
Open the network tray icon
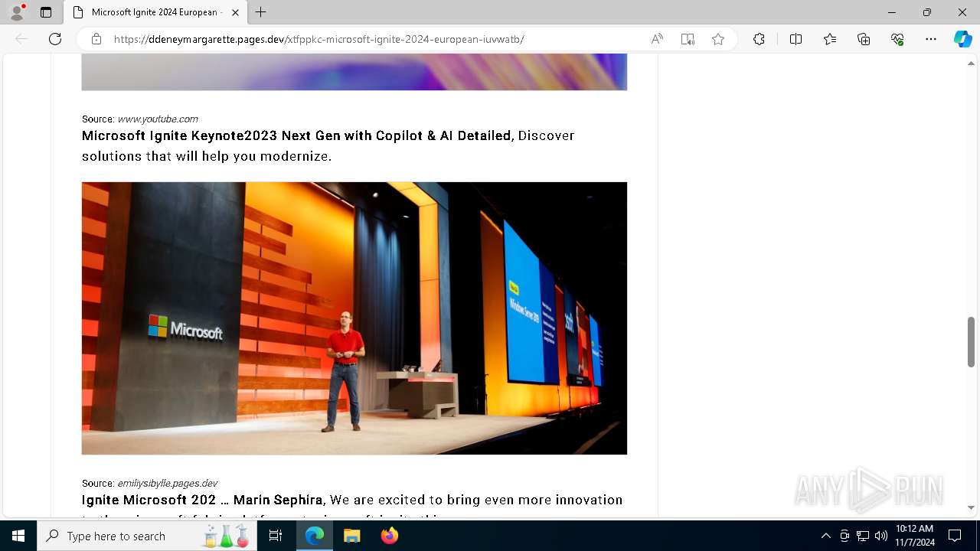863,536
